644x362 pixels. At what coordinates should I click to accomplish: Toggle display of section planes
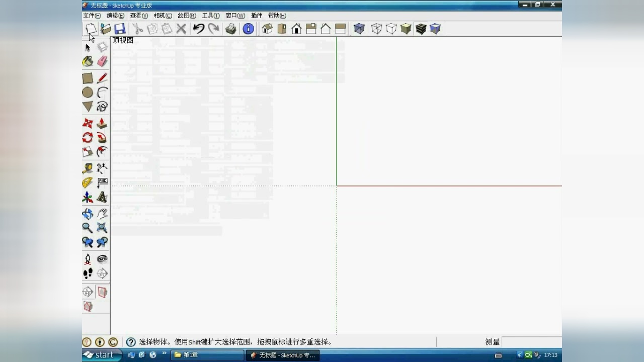[x=102, y=292]
